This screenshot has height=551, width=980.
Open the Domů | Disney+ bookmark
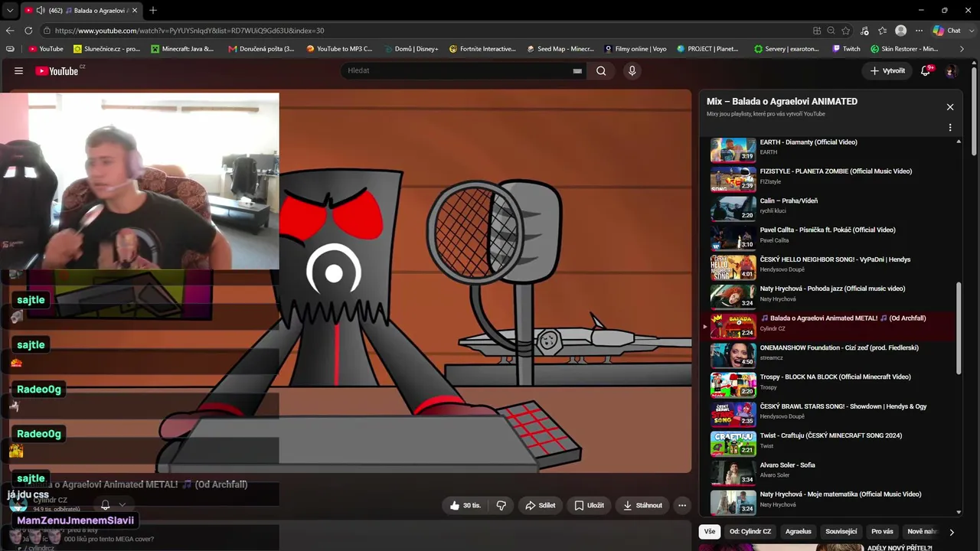(412, 49)
